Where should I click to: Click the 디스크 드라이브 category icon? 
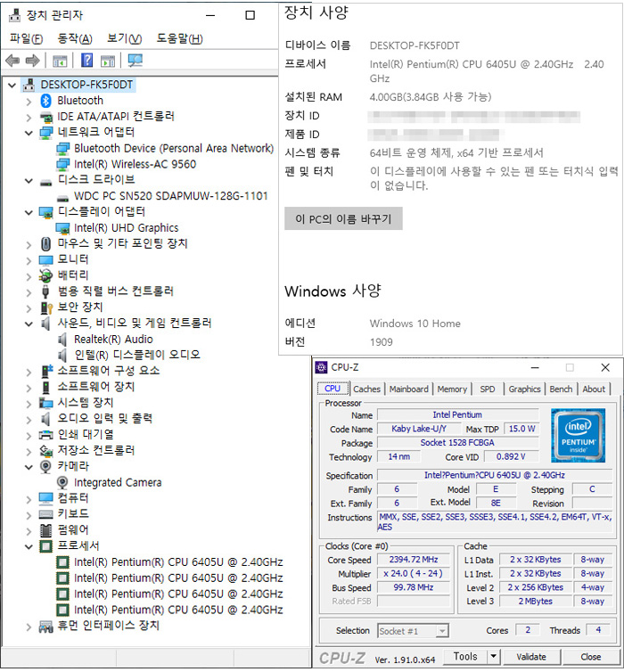point(45,182)
